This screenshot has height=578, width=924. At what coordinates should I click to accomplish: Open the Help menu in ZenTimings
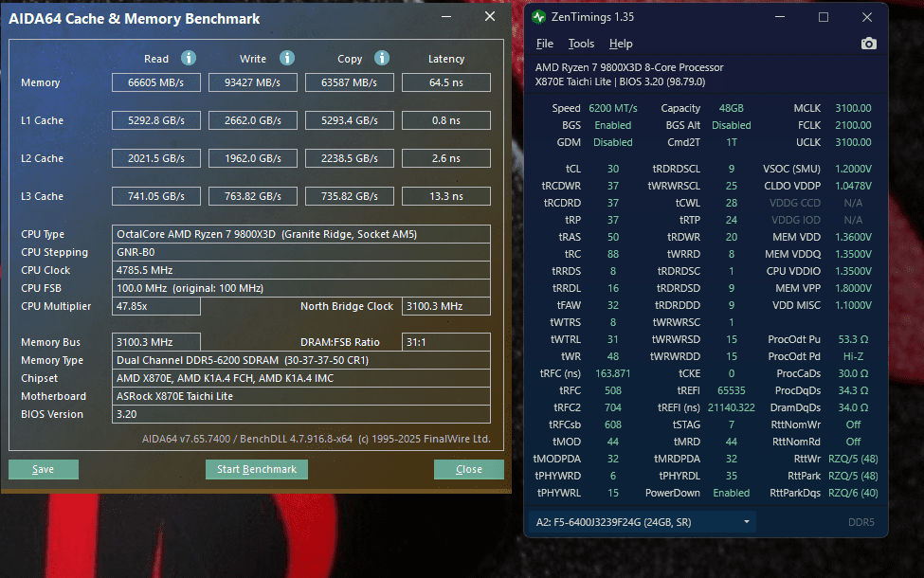coord(621,44)
